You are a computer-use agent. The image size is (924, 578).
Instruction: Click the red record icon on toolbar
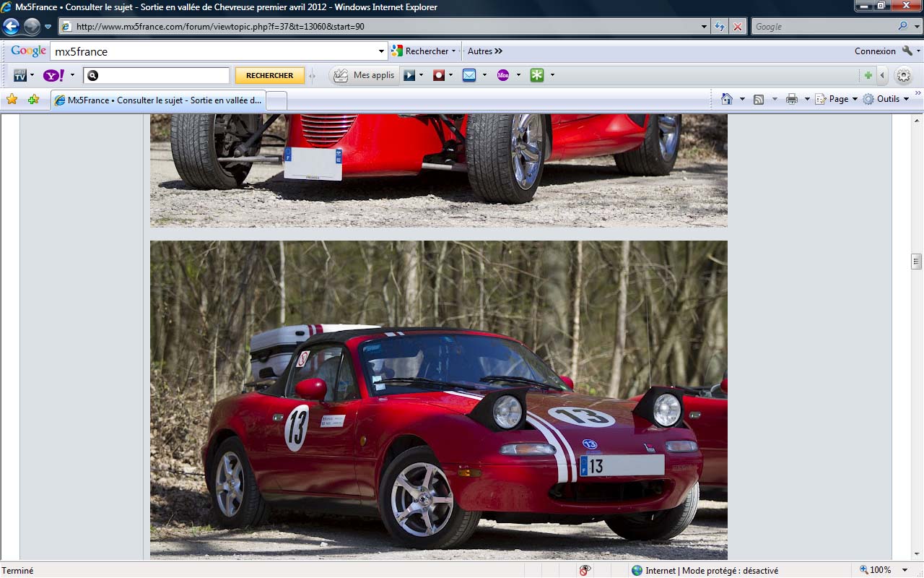(x=438, y=75)
